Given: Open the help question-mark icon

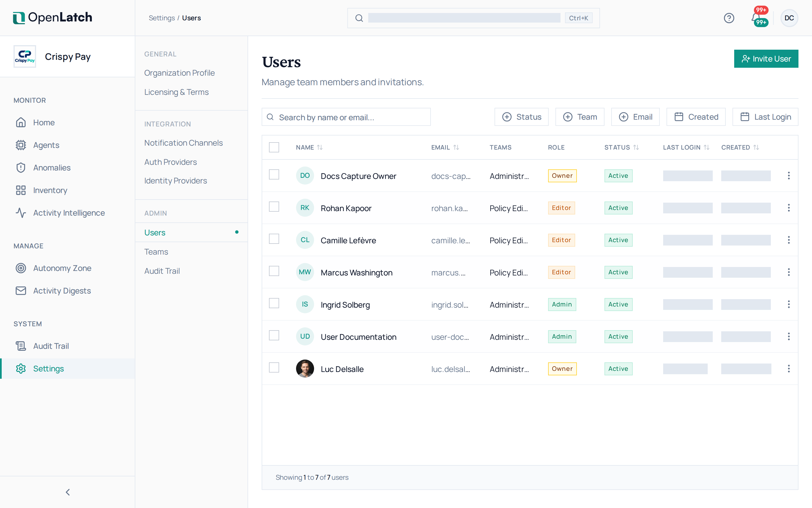Looking at the screenshot, I should coord(729,18).
